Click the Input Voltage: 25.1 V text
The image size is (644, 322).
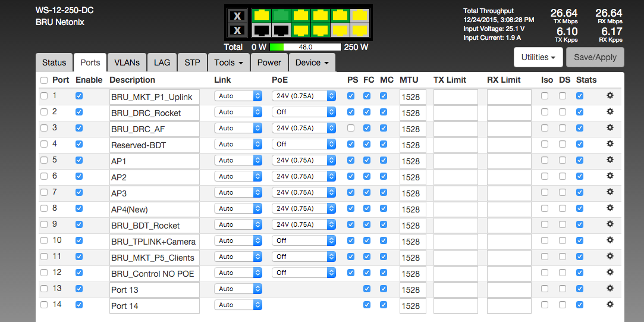[494, 29]
